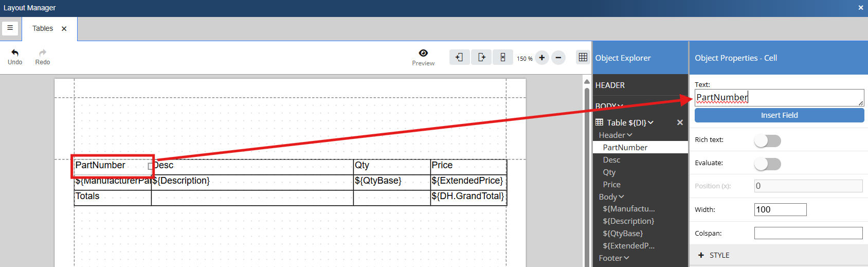Turn on the Evaluate switch

(767, 164)
